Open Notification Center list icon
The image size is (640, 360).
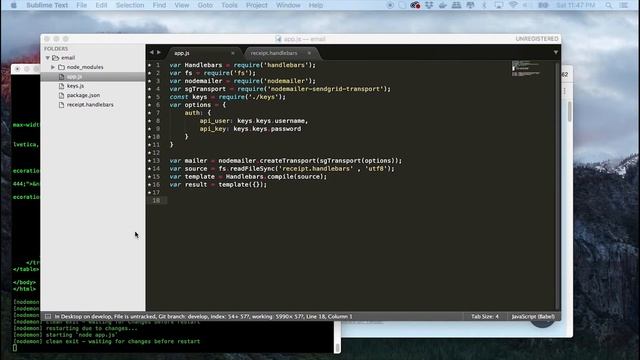pyautogui.click(x=624, y=5)
